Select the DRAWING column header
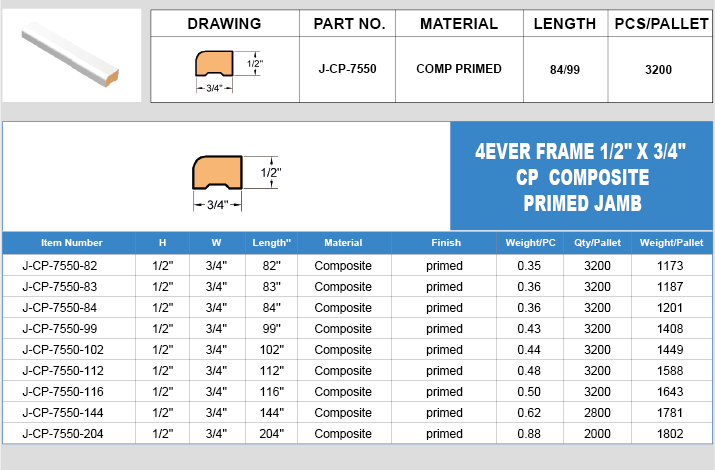Image resolution: width=715 pixels, height=470 pixels. point(224,24)
